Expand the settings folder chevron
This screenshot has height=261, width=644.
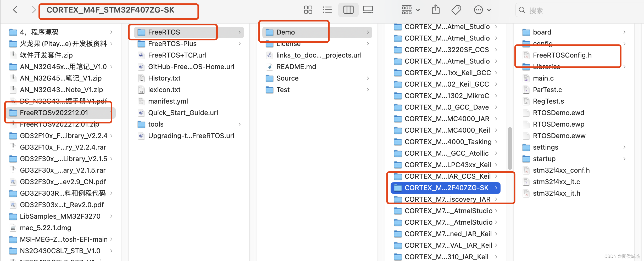624,147
